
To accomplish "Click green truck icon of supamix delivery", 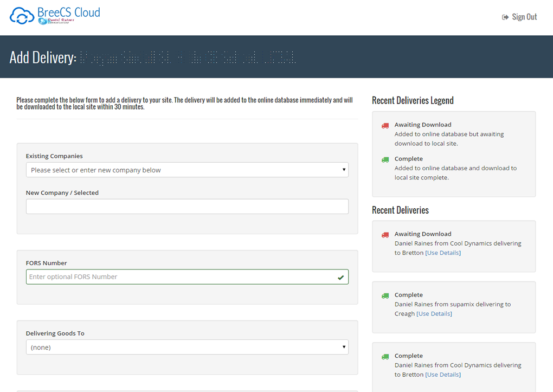I will point(385,295).
